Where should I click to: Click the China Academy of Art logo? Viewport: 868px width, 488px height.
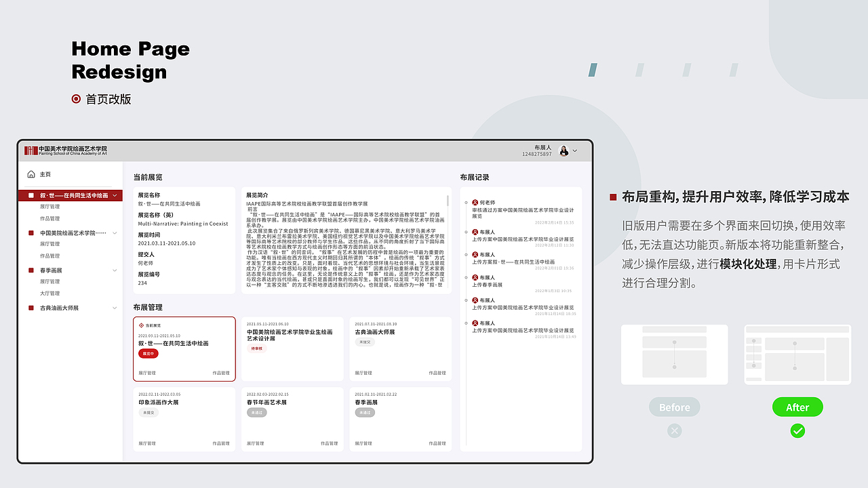(x=66, y=150)
